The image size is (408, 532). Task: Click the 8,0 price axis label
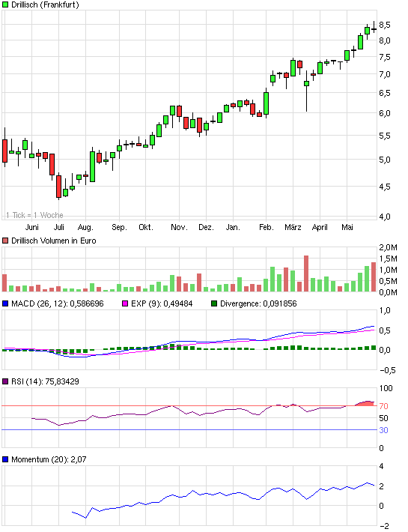(385, 40)
